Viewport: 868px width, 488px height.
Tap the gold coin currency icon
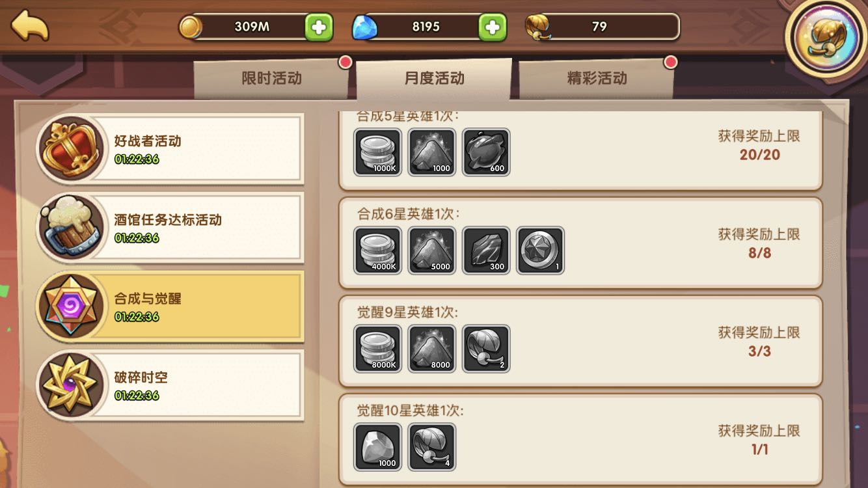click(190, 27)
